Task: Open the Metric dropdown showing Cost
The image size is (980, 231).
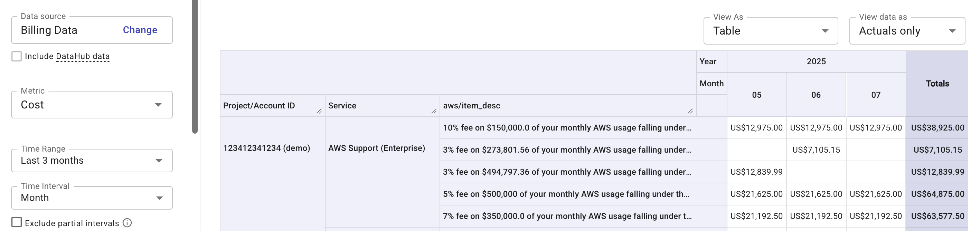Action: [x=159, y=105]
